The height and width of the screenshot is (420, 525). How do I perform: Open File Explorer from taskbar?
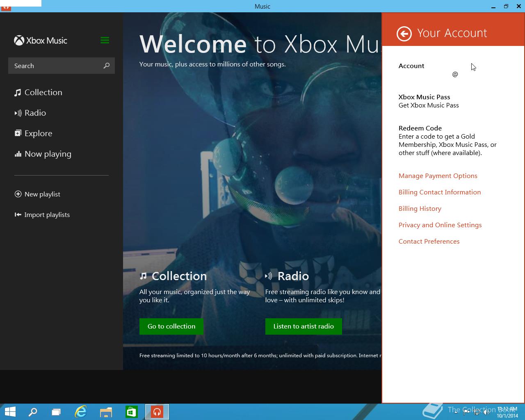click(106, 412)
